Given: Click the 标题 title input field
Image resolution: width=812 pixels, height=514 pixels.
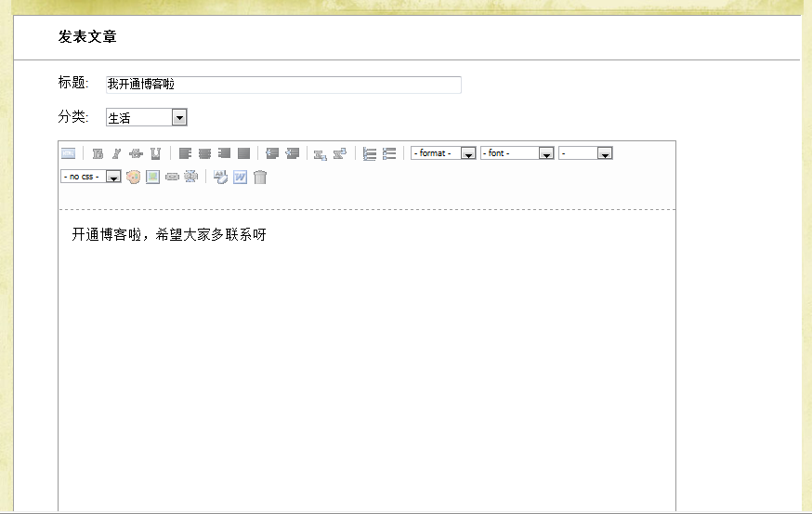Looking at the screenshot, I should [x=283, y=85].
